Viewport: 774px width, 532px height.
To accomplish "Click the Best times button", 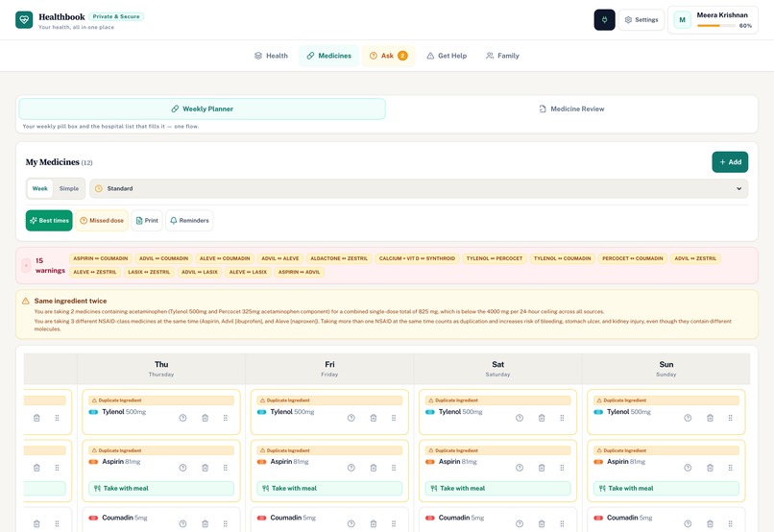I will click(49, 221).
